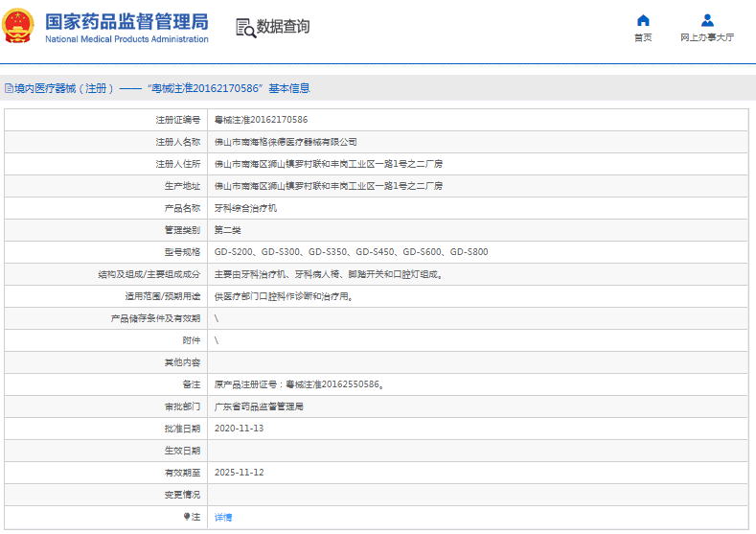This screenshot has width=756, height=534.
Task: Click the model list GD-S200 through GD-S800
Action: pos(351,252)
